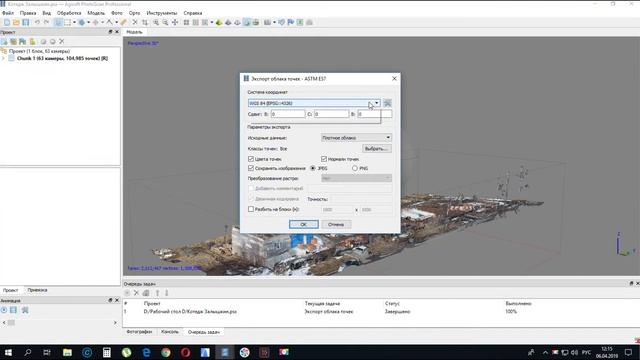Click the first Animation pane icon

(4, 310)
